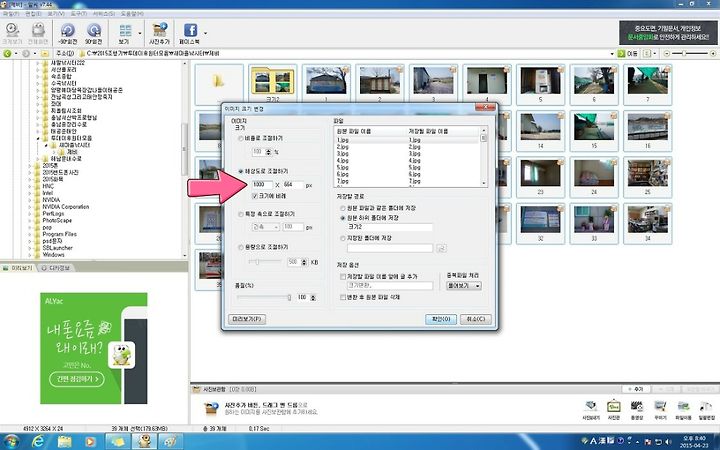This screenshot has height=450, width=720.
Task: Click the volume speaker tray icon
Action: coord(668,442)
